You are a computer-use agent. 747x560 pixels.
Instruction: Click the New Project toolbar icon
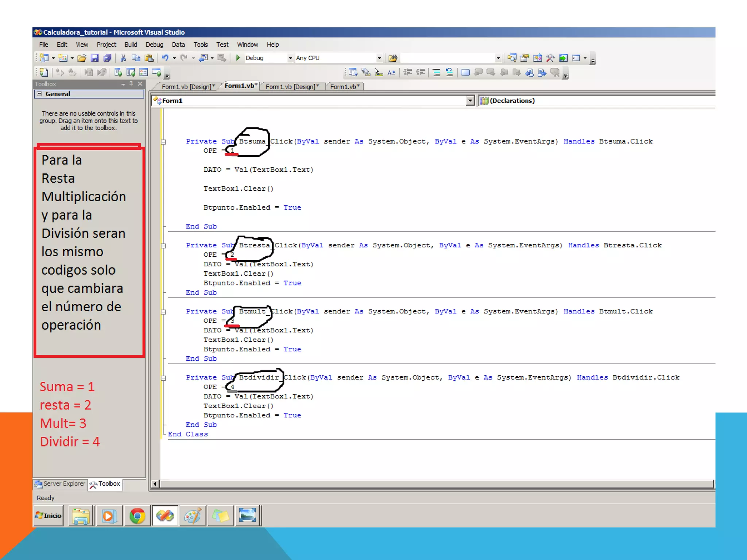coord(44,58)
